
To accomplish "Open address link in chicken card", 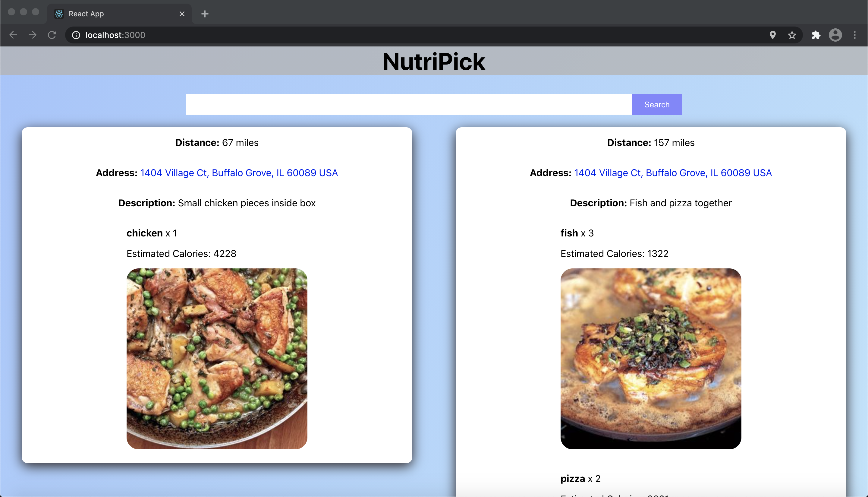I will tap(239, 173).
